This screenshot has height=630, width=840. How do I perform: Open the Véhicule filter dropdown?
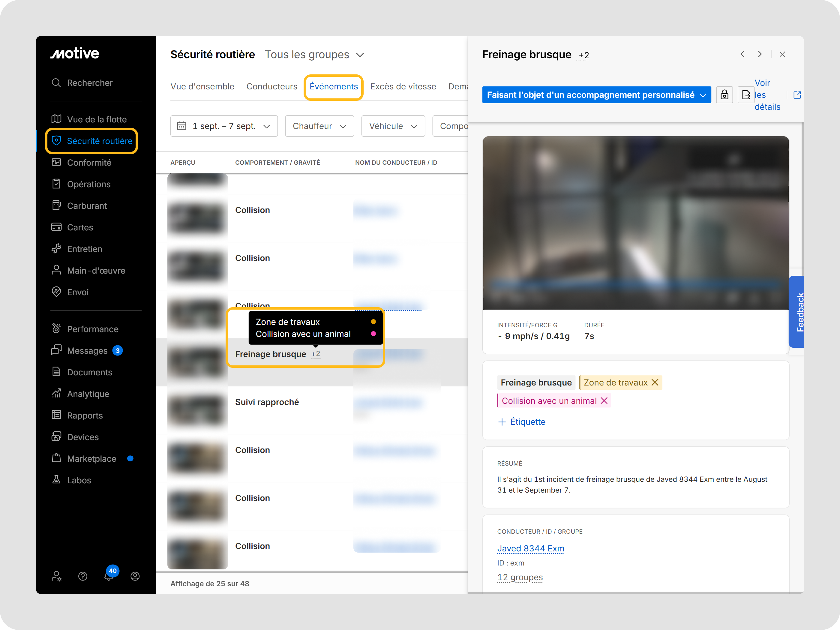[393, 126]
